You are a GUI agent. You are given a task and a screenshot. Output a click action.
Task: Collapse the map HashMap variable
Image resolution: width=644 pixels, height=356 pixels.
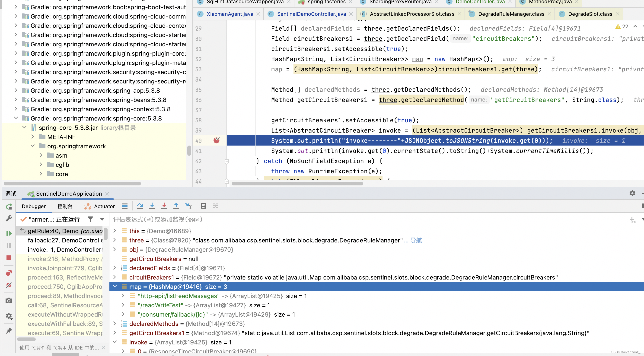[x=115, y=286]
